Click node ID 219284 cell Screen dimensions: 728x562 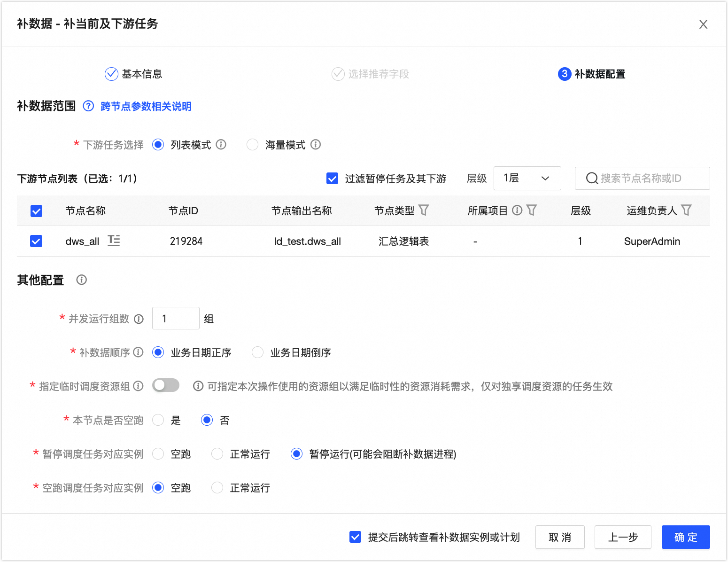tap(186, 241)
